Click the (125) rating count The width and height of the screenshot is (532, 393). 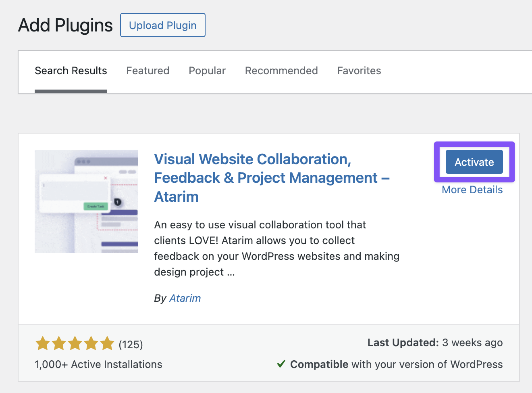[x=131, y=345]
